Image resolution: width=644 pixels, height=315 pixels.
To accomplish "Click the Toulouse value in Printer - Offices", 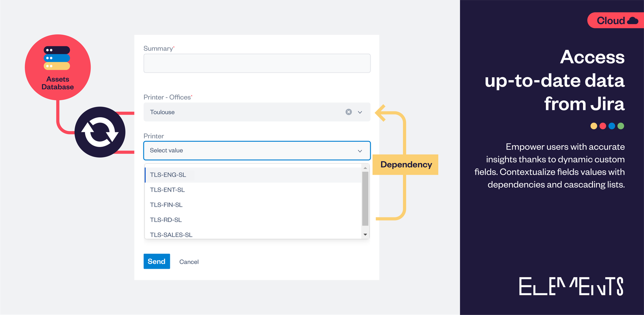I will (x=162, y=112).
